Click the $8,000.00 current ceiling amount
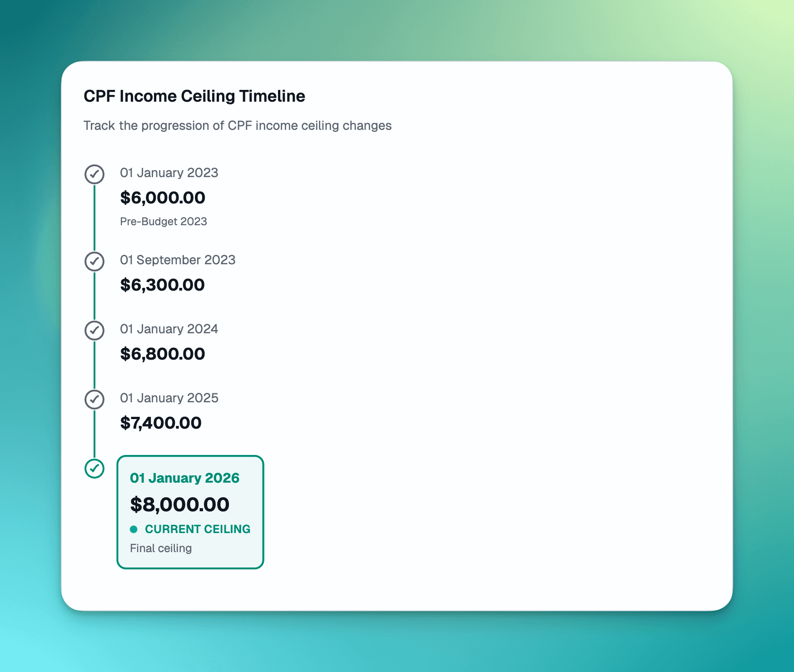 (x=180, y=505)
